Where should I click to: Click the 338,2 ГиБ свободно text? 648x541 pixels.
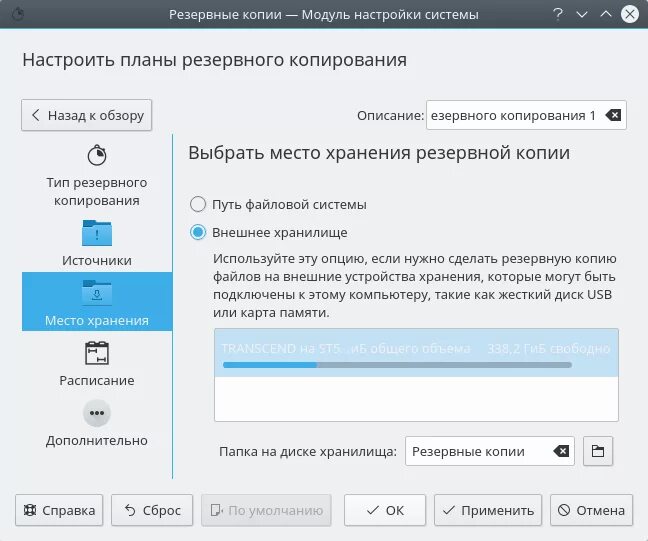(548, 348)
